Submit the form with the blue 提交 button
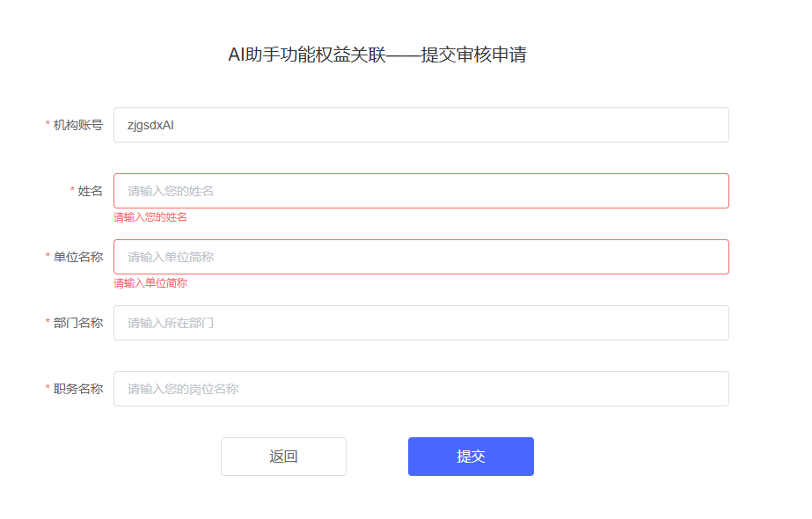The image size is (812, 519). [x=471, y=457]
